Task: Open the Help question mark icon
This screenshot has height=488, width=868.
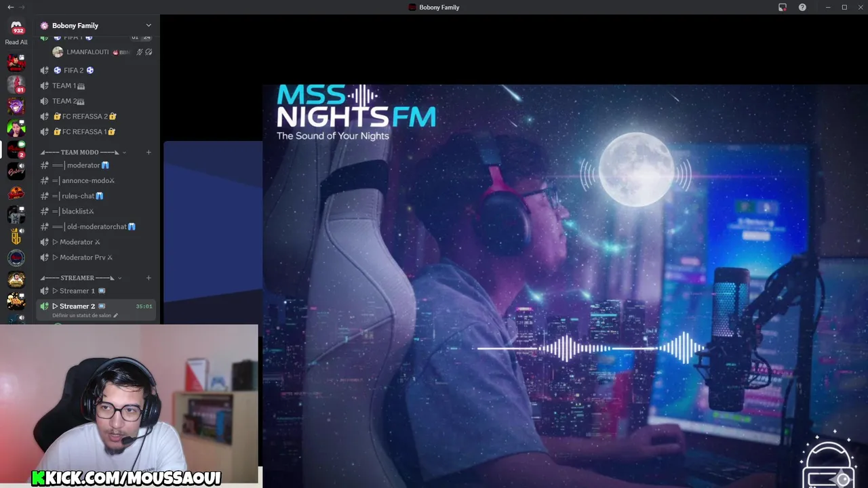Action: click(x=802, y=7)
